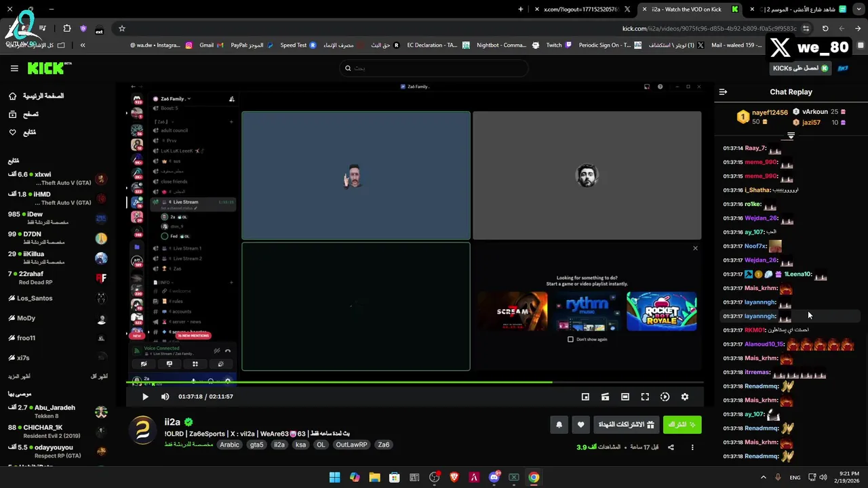868x488 pixels.
Task: Open RKM01 username in chat
Action: tap(755, 330)
